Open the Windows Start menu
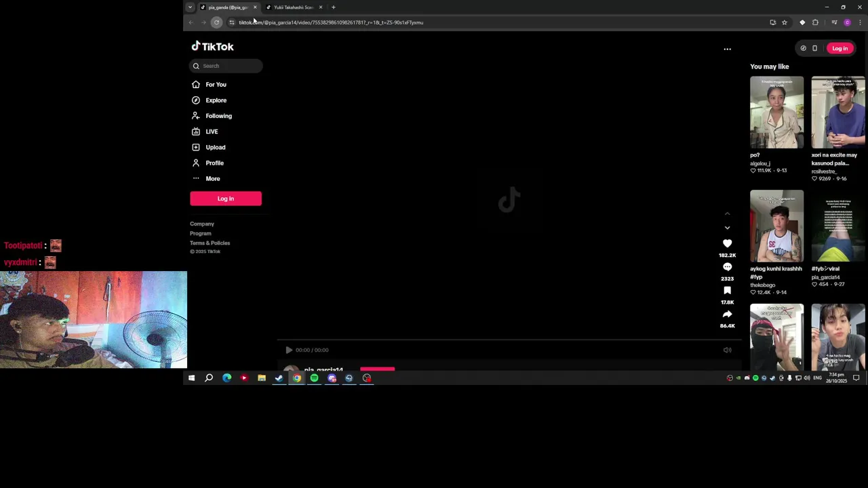The image size is (868, 488). [191, 378]
